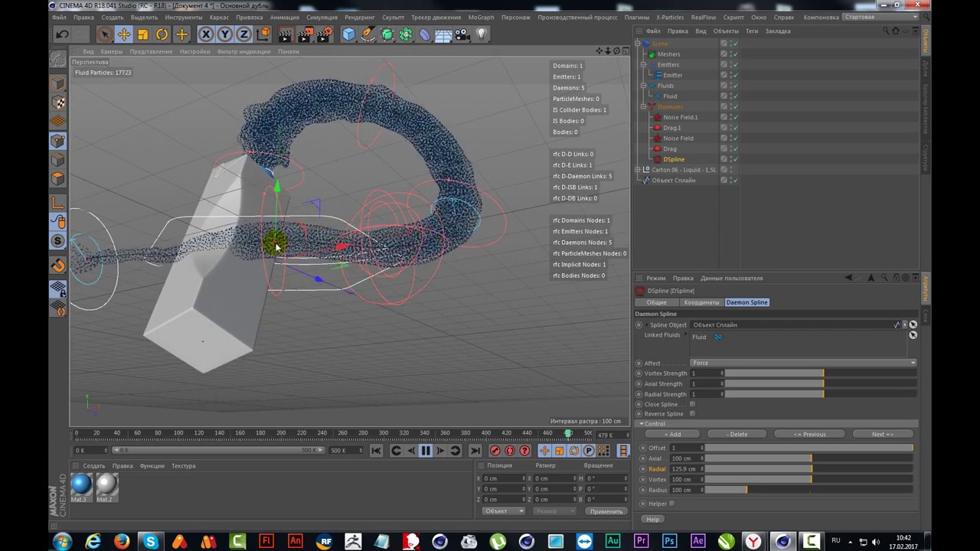
Task: Open the Light bulb objects icon
Action: tap(482, 34)
